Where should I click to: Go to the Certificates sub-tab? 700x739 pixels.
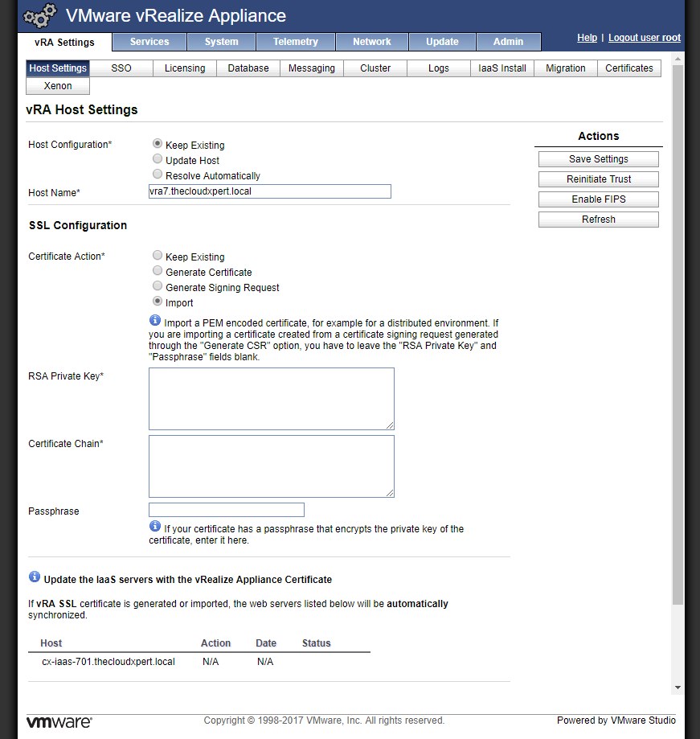[629, 68]
